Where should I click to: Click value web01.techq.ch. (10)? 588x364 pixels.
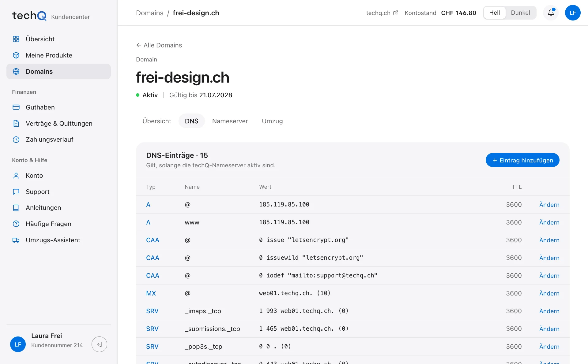pos(295,293)
